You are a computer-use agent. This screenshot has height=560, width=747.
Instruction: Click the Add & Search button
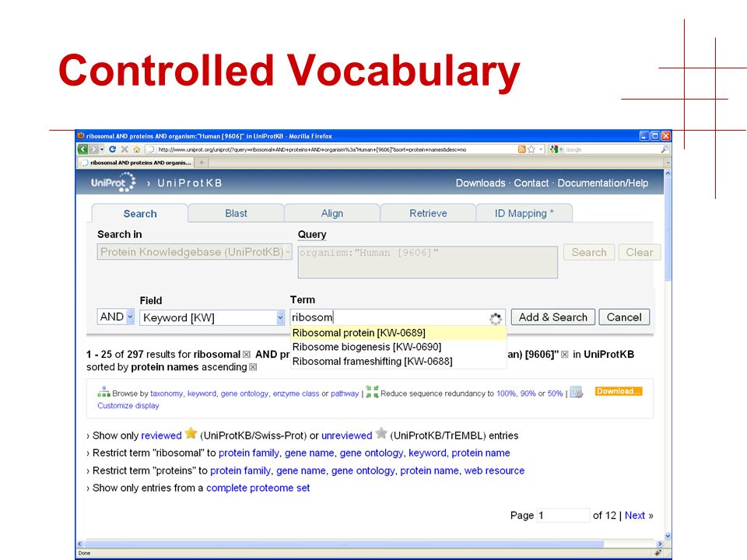pyautogui.click(x=553, y=317)
